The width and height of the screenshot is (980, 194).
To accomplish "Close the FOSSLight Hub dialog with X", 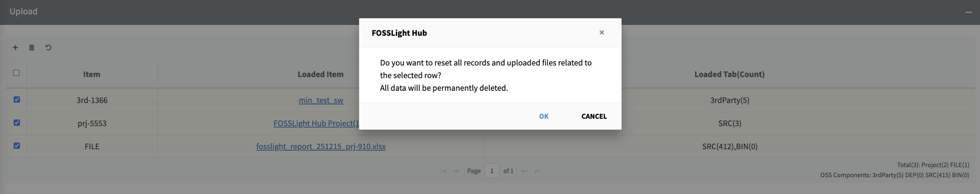I will click(601, 32).
